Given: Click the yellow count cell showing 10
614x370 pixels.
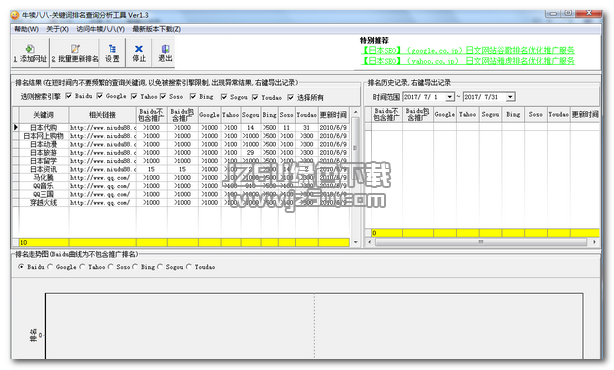Looking at the screenshot, I should (x=43, y=242).
